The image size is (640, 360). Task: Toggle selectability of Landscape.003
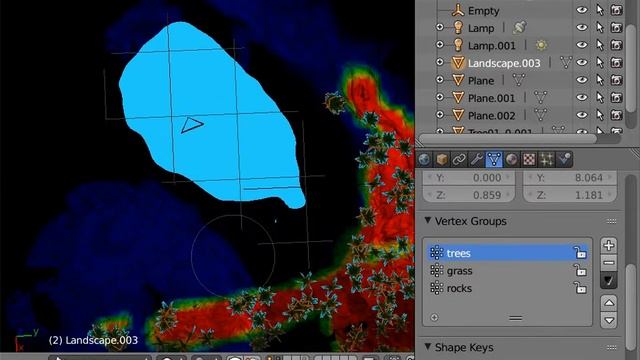coord(600,62)
